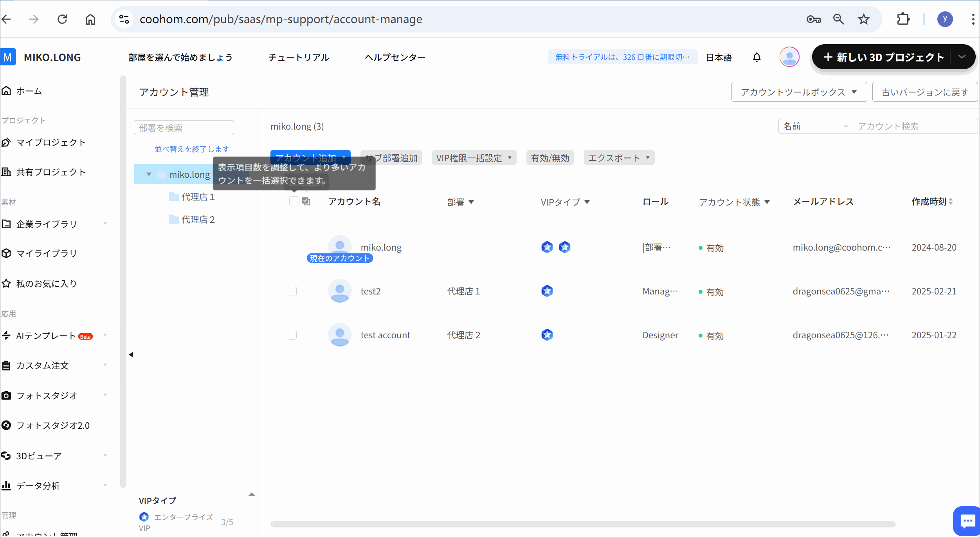980x538 pixels.
Task: Collapse the VIPタイプ panel arrow
Action: pyautogui.click(x=252, y=495)
